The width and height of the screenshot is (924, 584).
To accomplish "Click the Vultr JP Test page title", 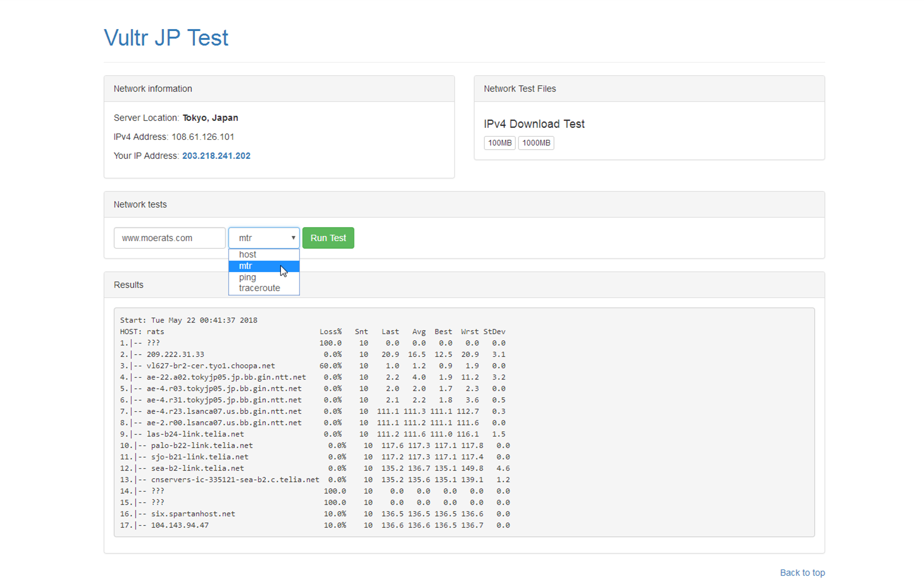I will [166, 38].
